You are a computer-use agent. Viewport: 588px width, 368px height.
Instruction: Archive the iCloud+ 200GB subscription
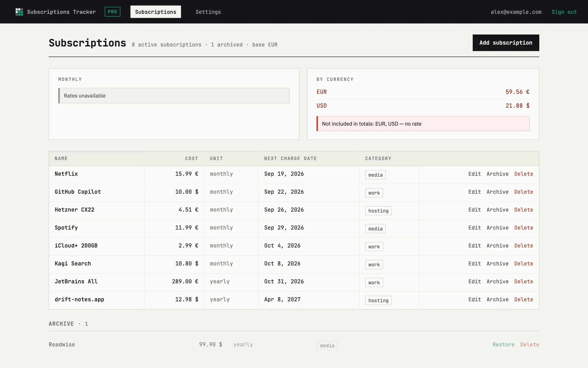coord(497,246)
